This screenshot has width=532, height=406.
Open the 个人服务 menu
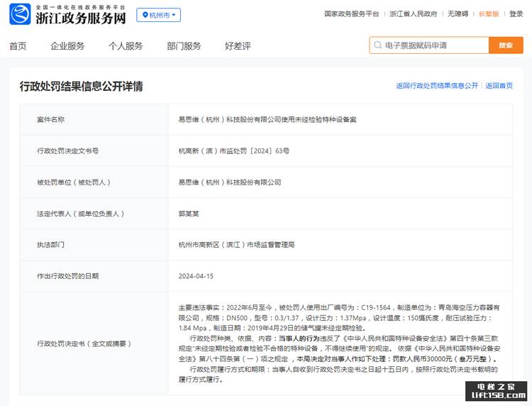[x=126, y=46]
